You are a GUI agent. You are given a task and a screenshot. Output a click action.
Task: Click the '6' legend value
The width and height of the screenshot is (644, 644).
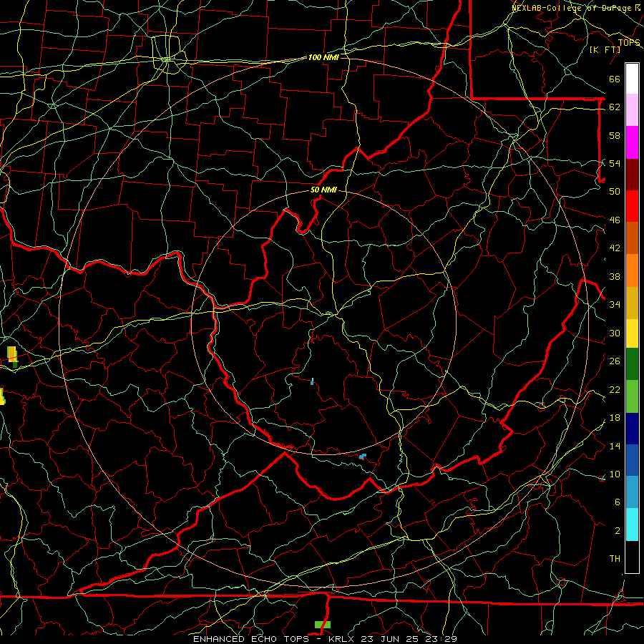tap(617, 502)
